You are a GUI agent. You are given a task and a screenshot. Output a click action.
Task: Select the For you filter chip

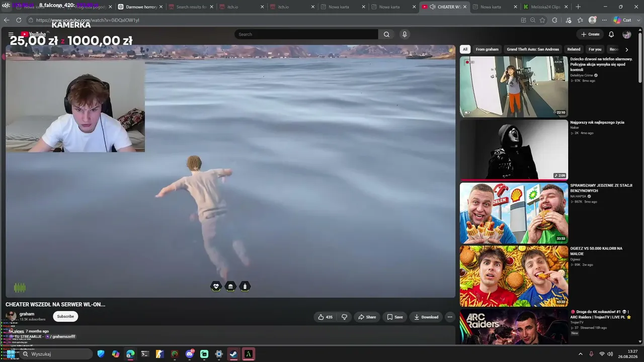(x=595, y=49)
